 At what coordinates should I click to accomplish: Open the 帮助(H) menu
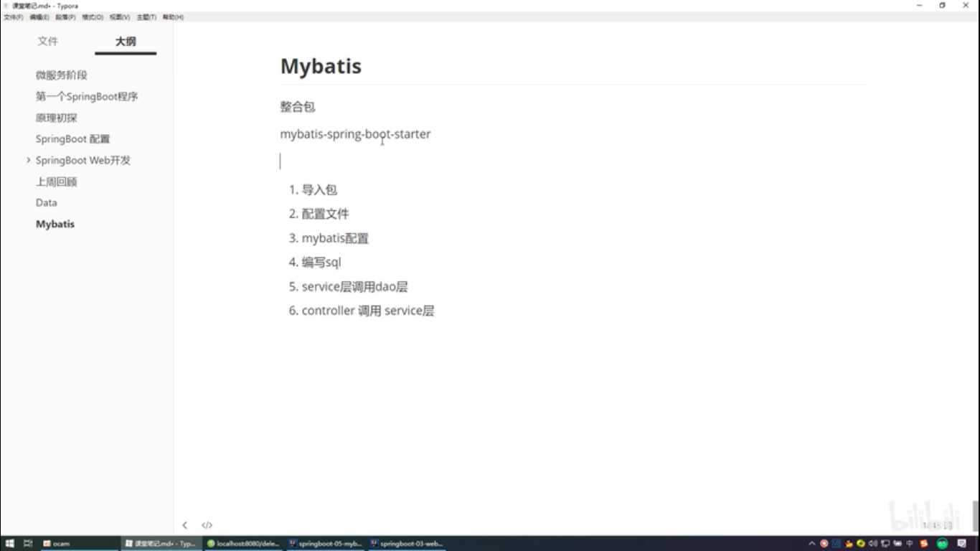click(x=173, y=17)
